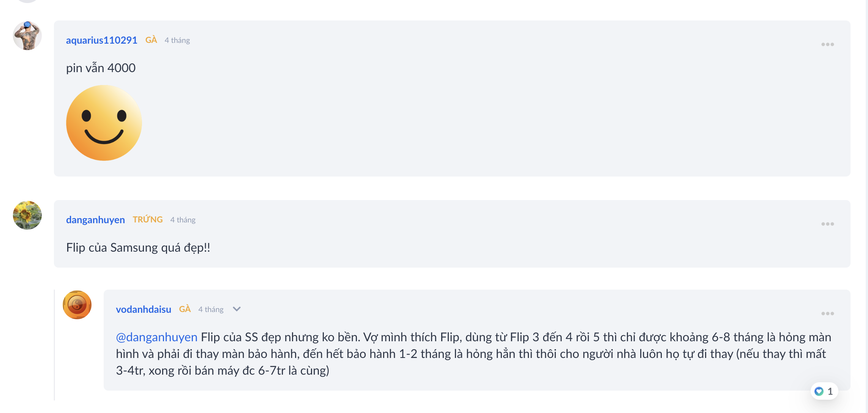Open more options on danganhuyen's comment

click(827, 224)
